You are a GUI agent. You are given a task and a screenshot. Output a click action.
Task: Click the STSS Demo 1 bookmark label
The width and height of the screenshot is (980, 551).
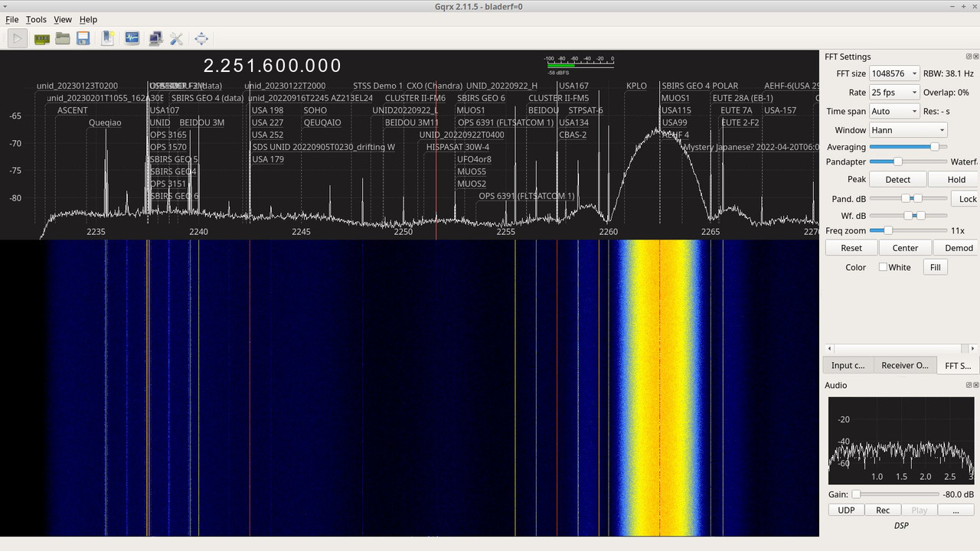pyautogui.click(x=377, y=86)
